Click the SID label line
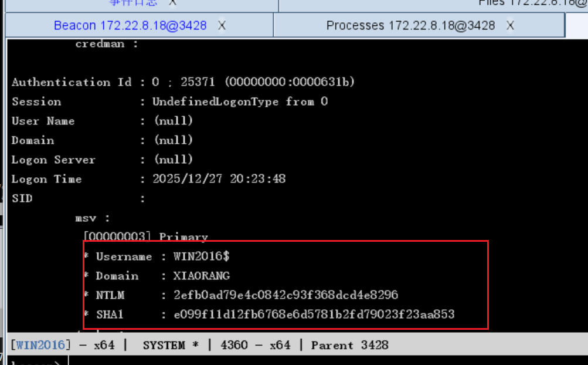The height and width of the screenshot is (365, 588). coord(22,198)
